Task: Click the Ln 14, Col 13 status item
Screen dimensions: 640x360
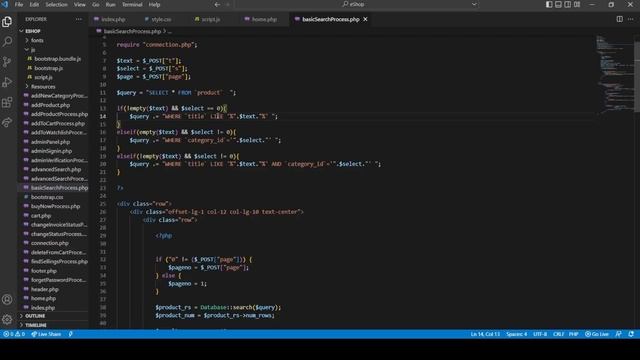Action: pos(485,334)
